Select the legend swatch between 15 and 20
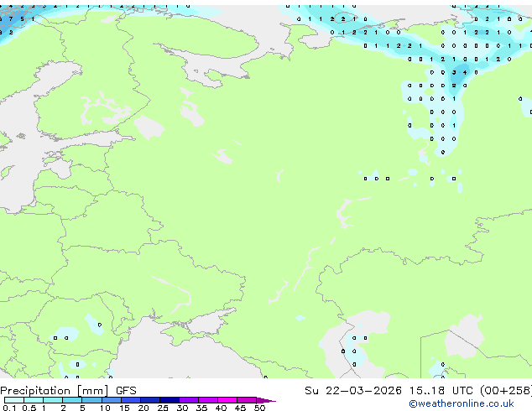 point(131,400)
